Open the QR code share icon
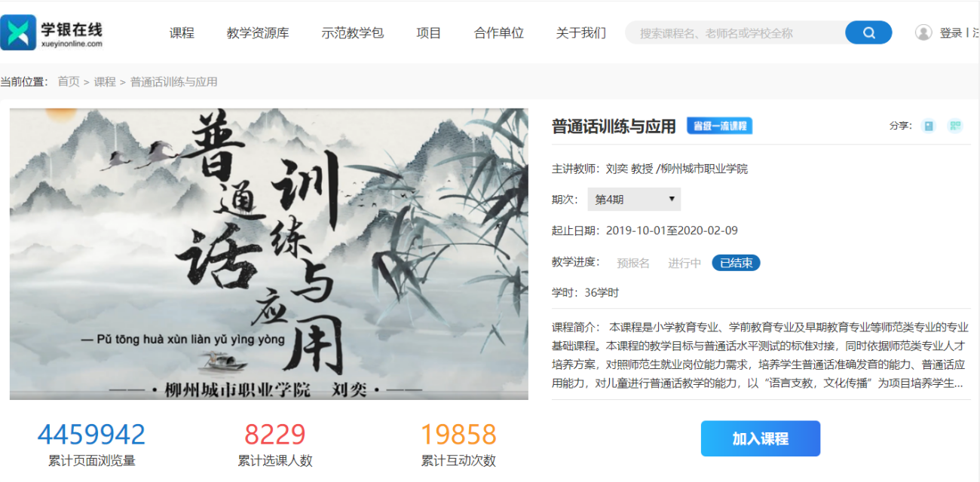Image resolution: width=980 pixels, height=482 pixels. pos(955,126)
